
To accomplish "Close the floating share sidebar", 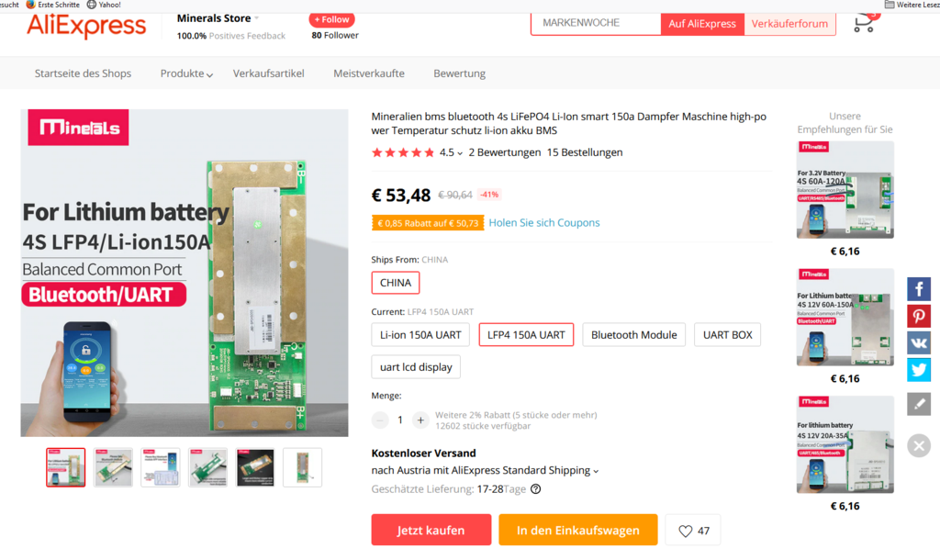I will click(x=918, y=446).
